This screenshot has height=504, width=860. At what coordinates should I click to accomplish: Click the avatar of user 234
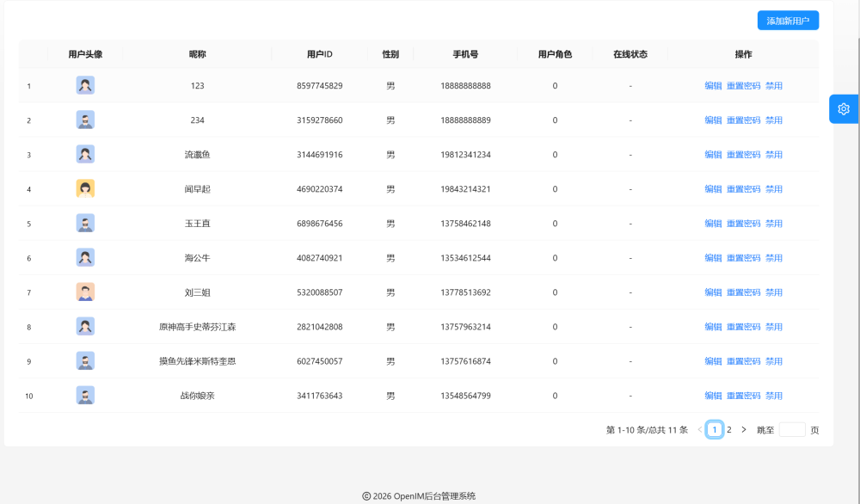[85, 120]
